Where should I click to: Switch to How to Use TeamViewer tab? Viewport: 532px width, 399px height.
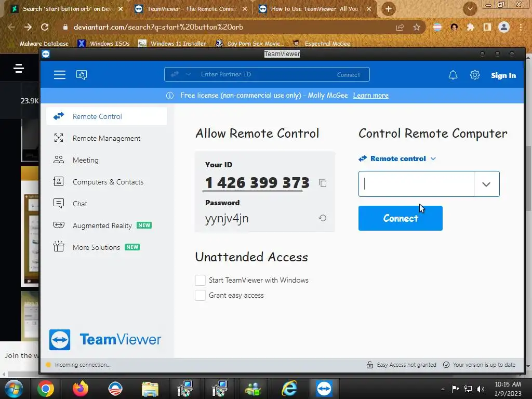(314, 9)
